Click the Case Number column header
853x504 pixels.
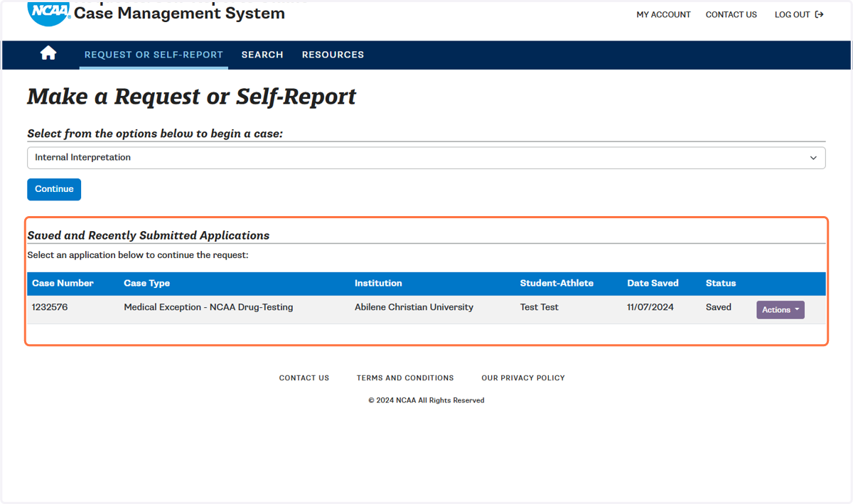(63, 283)
